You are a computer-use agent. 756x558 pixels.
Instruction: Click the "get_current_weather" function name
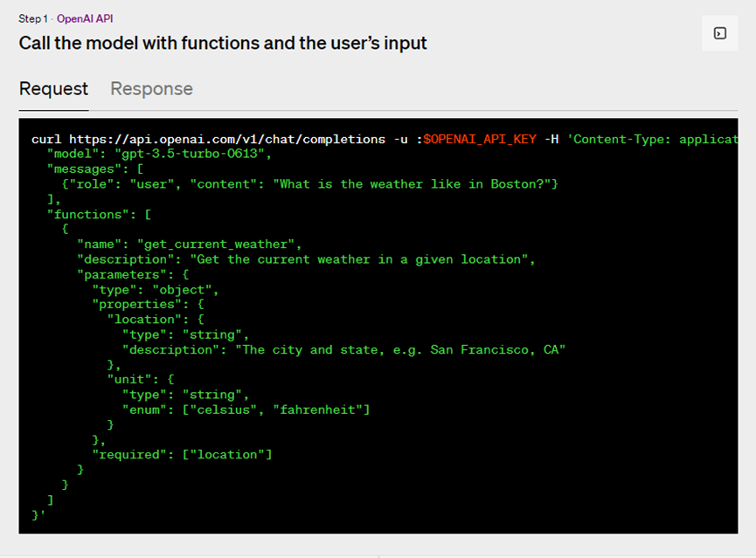click(216, 245)
